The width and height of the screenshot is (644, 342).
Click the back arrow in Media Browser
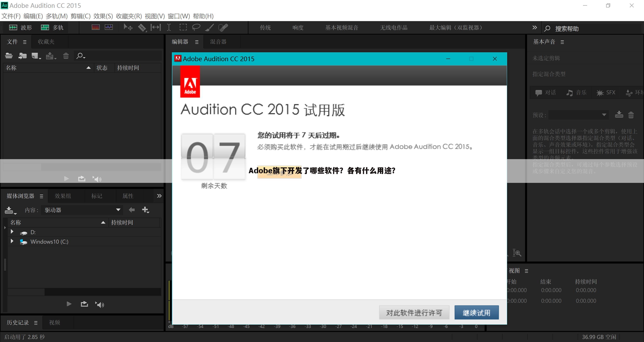(x=131, y=210)
